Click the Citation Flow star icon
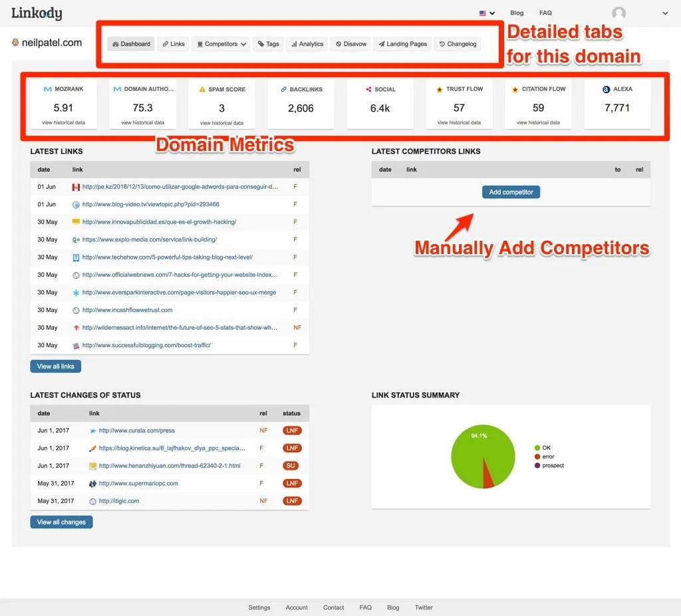This screenshot has width=681, height=616. tap(515, 89)
